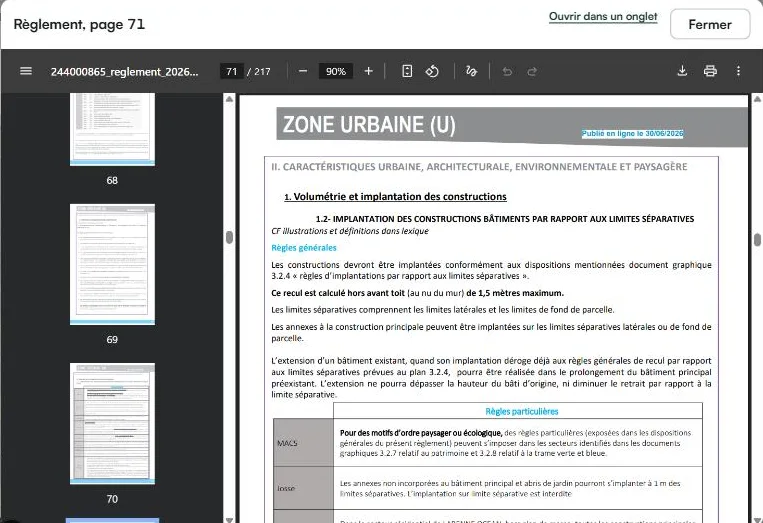Click 'Règles particulières' table header

(522, 412)
